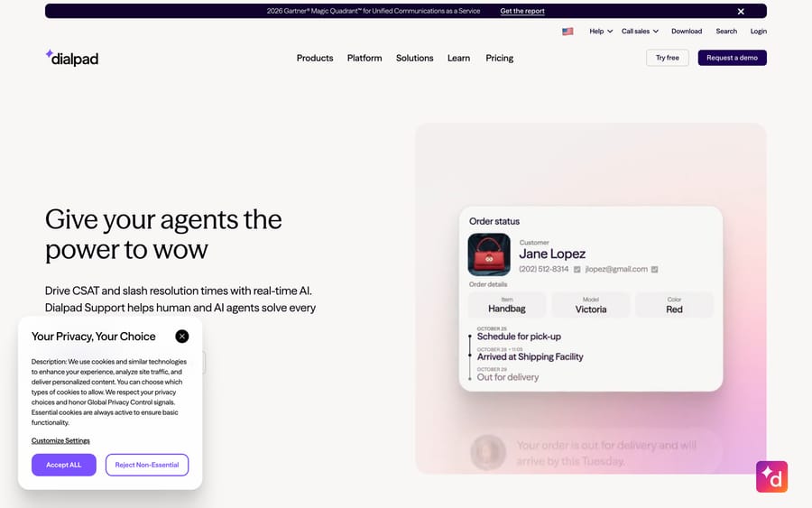Click the Order status heading
This screenshot has height=508, width=812.
494,221
